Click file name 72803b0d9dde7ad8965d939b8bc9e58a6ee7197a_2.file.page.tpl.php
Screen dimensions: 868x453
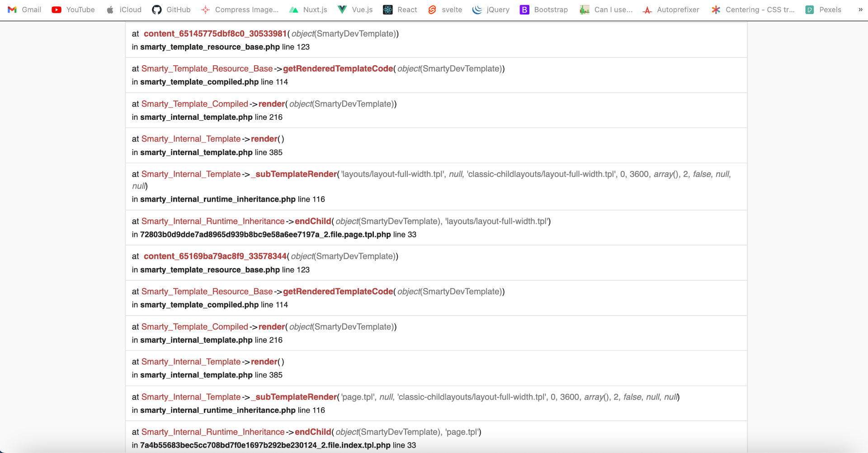tap(265, 235)
